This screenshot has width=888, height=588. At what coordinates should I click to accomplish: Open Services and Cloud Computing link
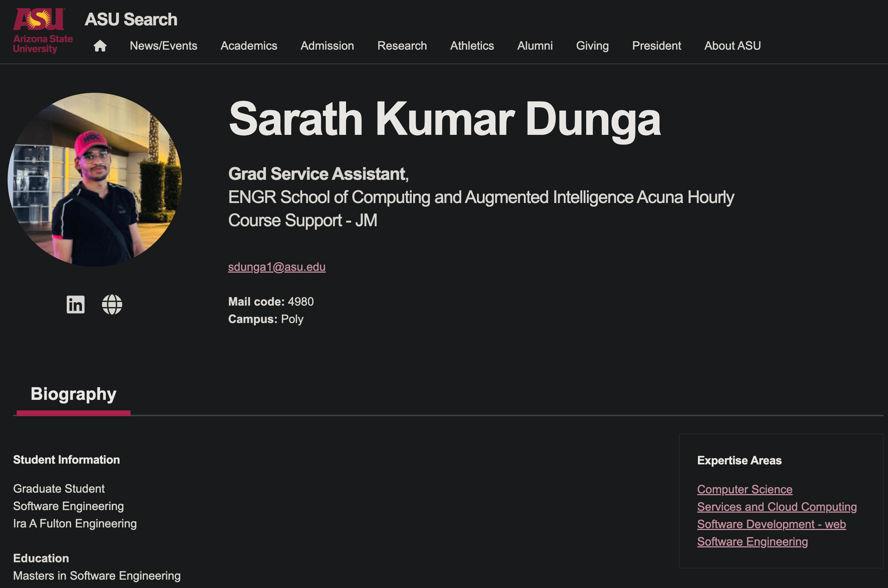coord(777,507)
